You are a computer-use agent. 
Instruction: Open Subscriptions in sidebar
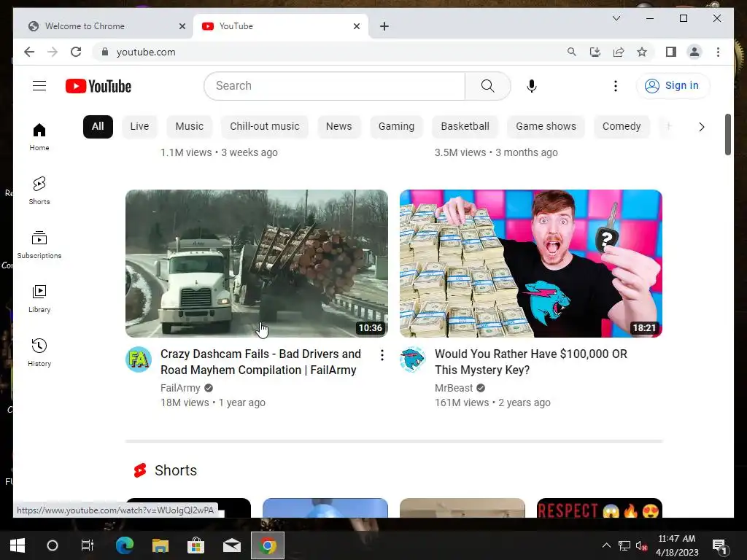39,245
